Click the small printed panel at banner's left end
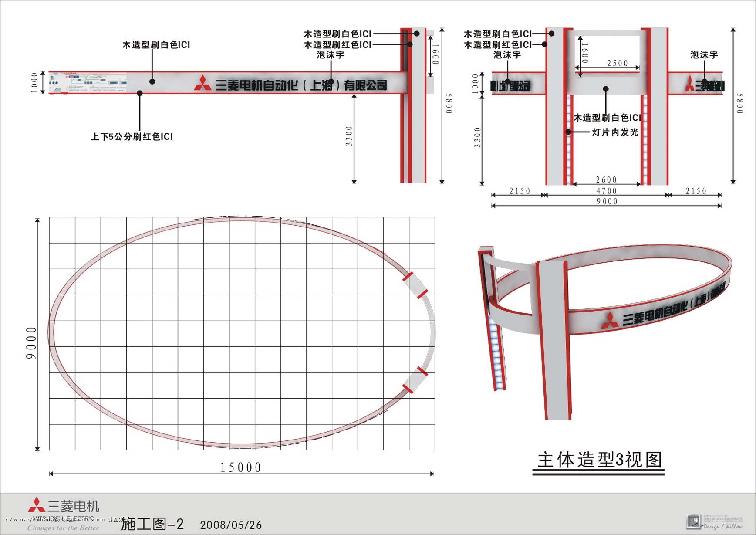 click(x=88, y=83)
